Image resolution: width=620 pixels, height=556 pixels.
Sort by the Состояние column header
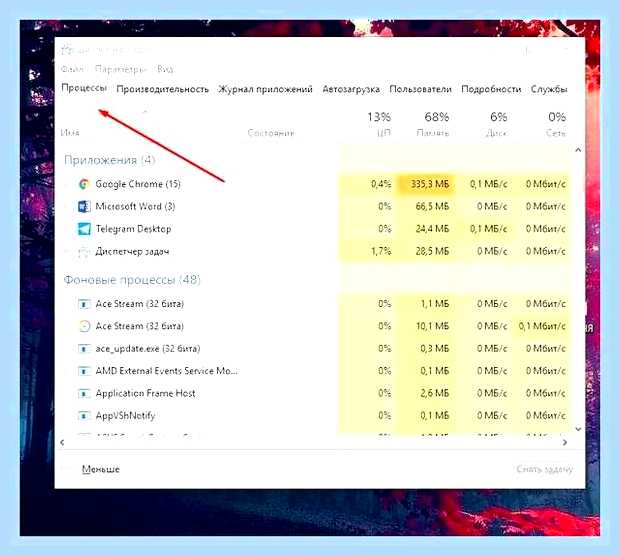[271, 133]
